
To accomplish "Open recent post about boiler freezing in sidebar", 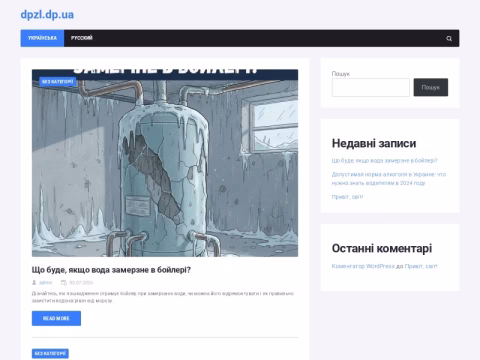I will pos(384,160).
